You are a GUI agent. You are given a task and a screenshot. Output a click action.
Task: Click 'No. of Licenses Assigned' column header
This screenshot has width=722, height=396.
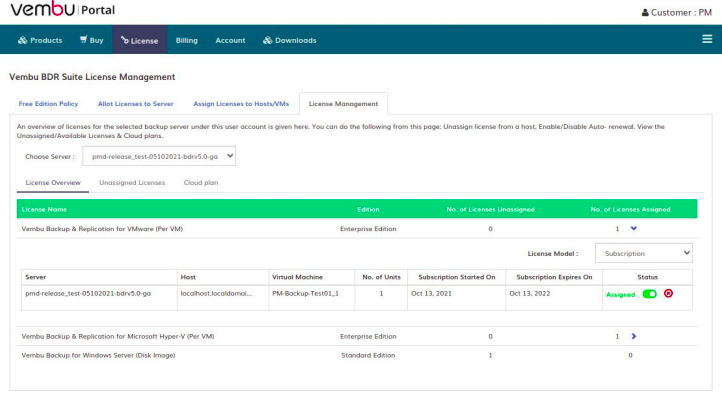pyautogui.click(x=630, y=209)
